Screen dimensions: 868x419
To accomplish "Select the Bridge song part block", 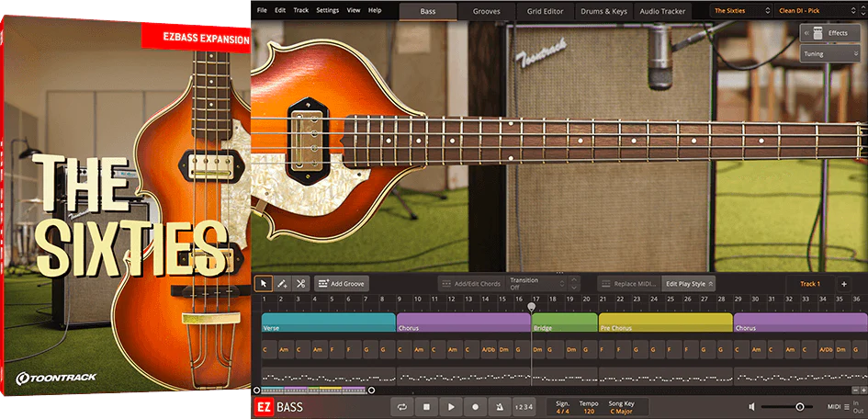I will (x=564, y=323).
